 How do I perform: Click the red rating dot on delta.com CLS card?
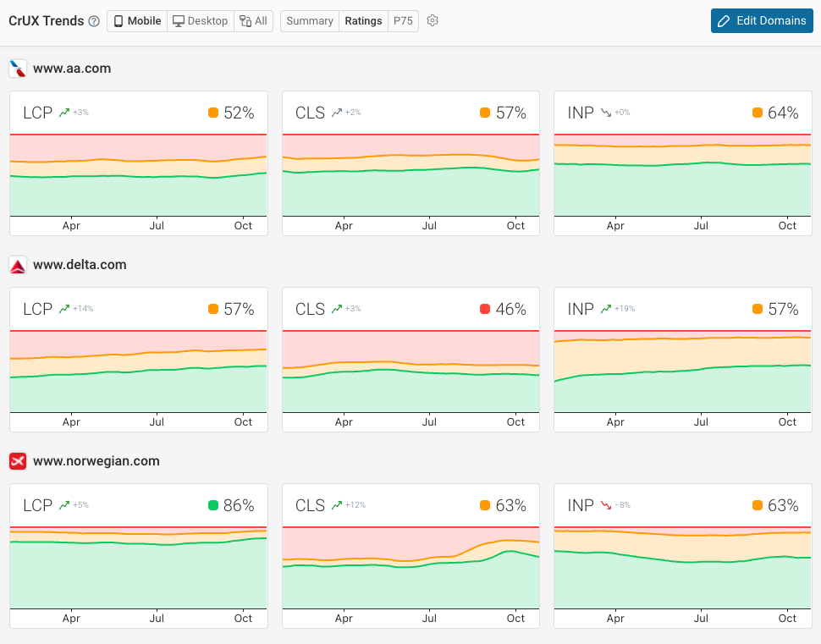pyautogui.click(x=486, y=308)
